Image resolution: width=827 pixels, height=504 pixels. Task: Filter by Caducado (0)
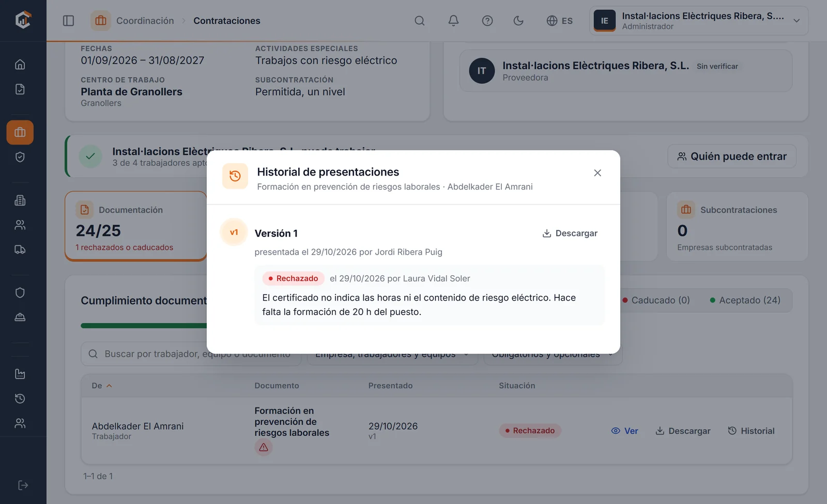click(656, 300)
